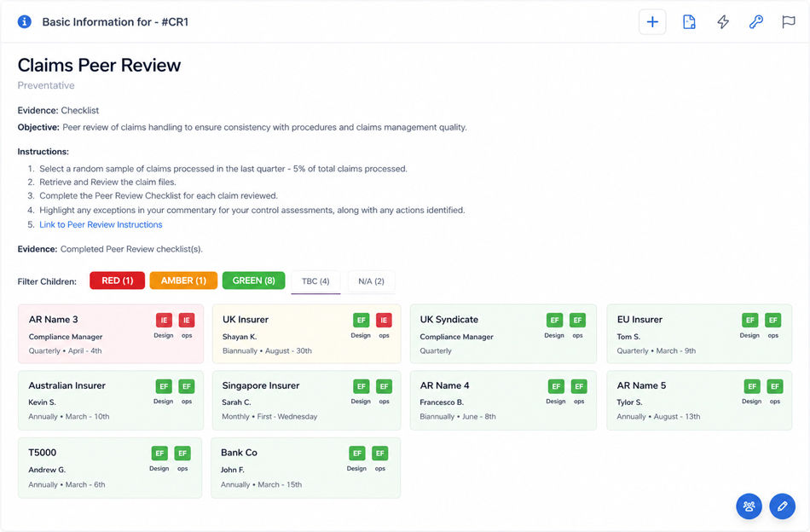
Task: Click 'Basic Information for - #CR1' header text
Action: pos(115,22)
